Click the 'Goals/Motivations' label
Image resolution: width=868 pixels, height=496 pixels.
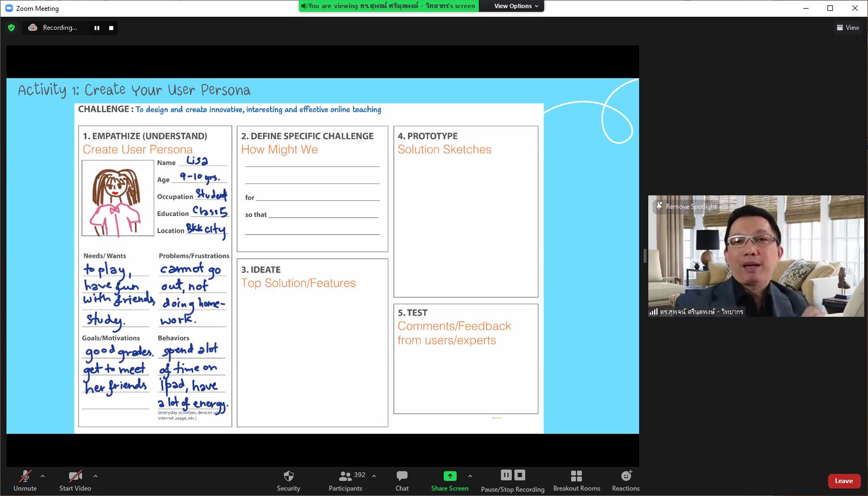pyautogui.click(x=111, y=338)
